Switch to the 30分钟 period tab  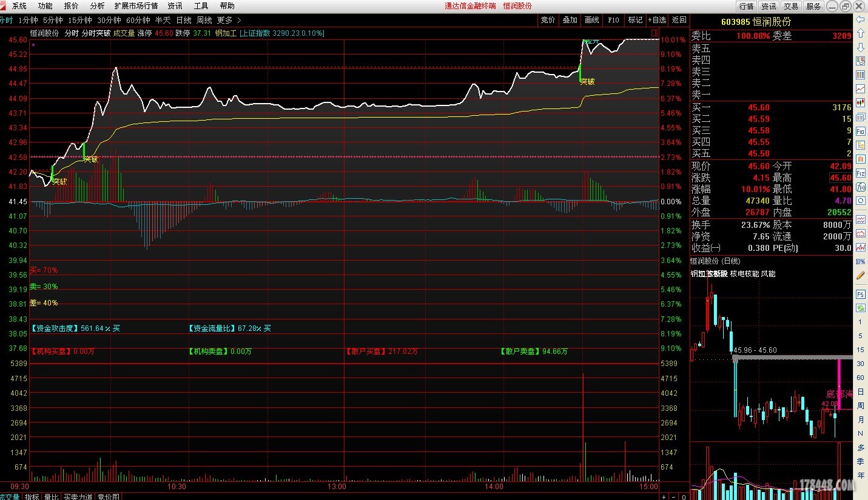tap(109, 20)
